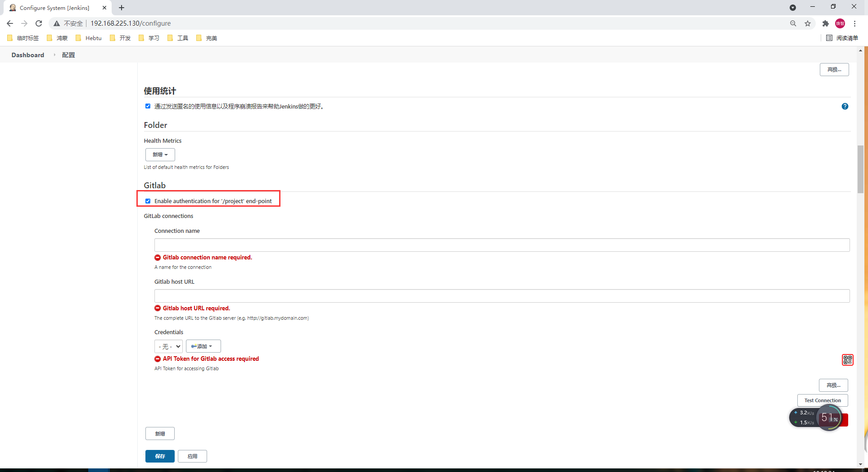
Task: Open the browser zoom magnifier icon
Action: click(793, 23)
